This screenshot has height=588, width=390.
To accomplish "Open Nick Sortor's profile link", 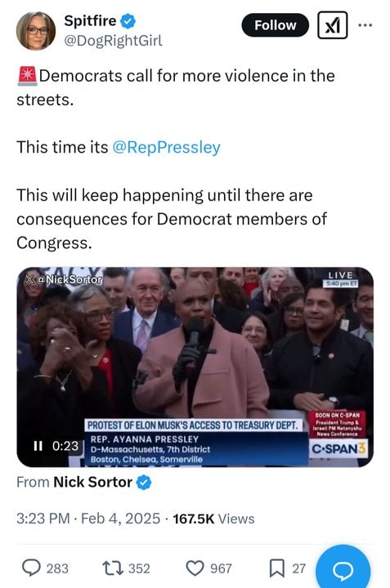I will [92, 482].
